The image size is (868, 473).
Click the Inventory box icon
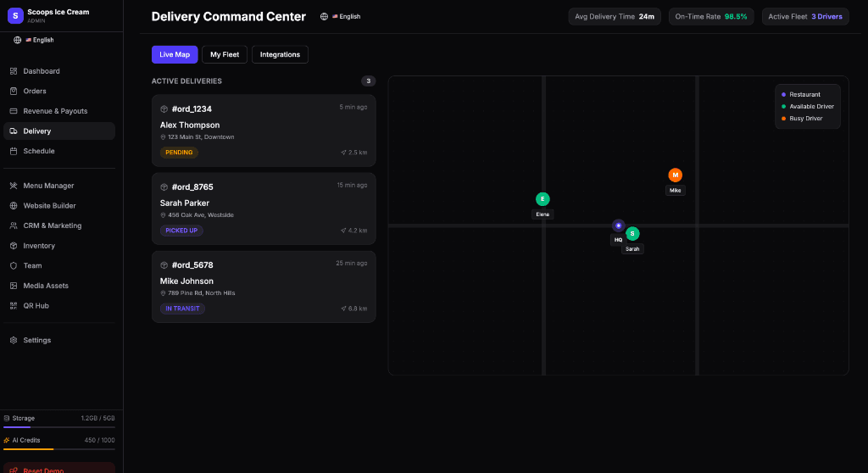(14, 246)
